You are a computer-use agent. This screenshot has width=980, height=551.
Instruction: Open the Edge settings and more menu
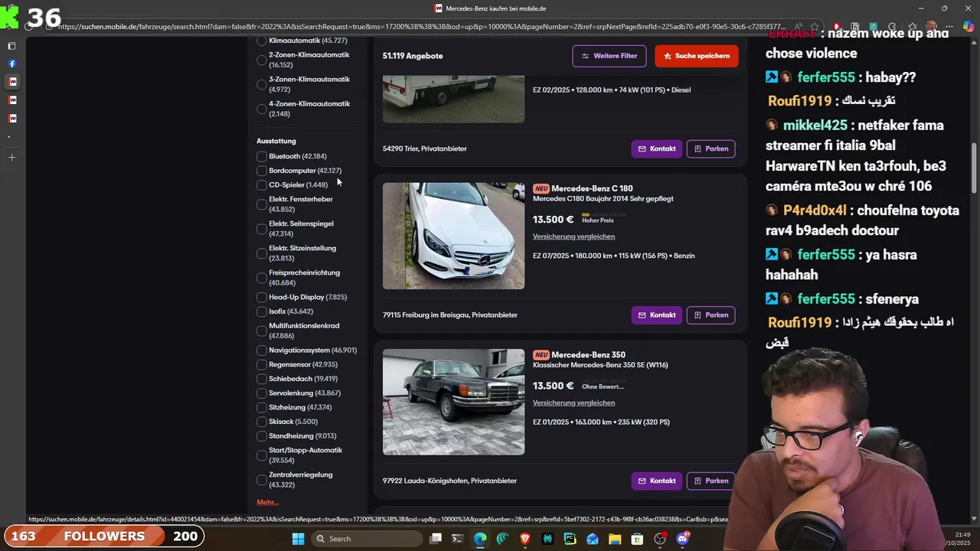pyautogui.click(x=950, y=27)
